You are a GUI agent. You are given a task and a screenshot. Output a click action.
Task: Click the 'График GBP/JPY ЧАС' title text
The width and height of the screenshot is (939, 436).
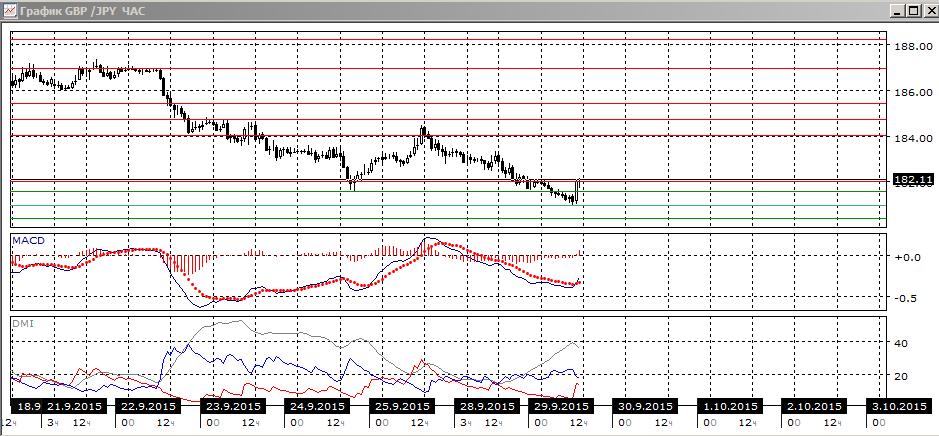pyautogui.click(x=82, y=11)
